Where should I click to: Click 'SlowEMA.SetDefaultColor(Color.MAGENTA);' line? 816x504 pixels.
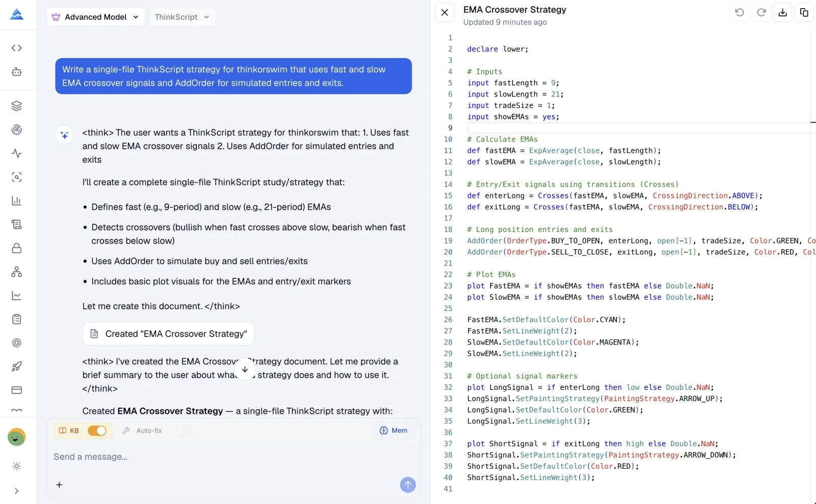(553, 342)
